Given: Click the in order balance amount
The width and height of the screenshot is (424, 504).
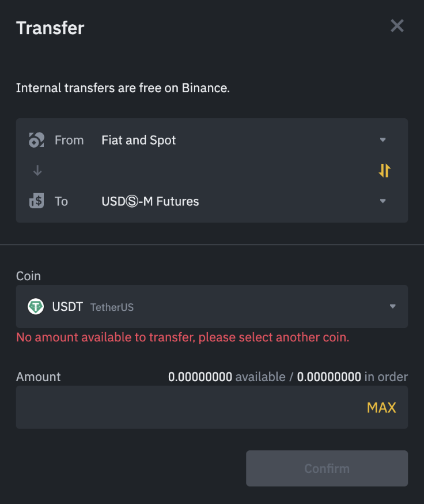Looking at the screenshot, I should pyautogui.click(x=329, y=377).
